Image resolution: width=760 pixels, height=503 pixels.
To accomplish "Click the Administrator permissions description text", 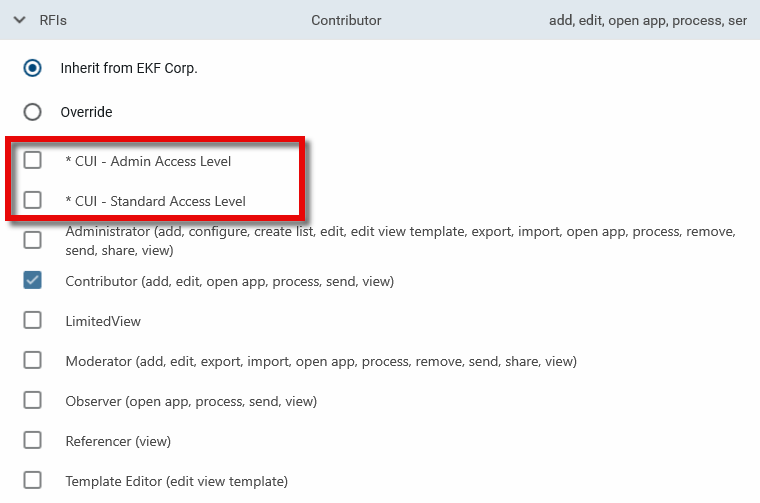I will click(x=400, y=240).
